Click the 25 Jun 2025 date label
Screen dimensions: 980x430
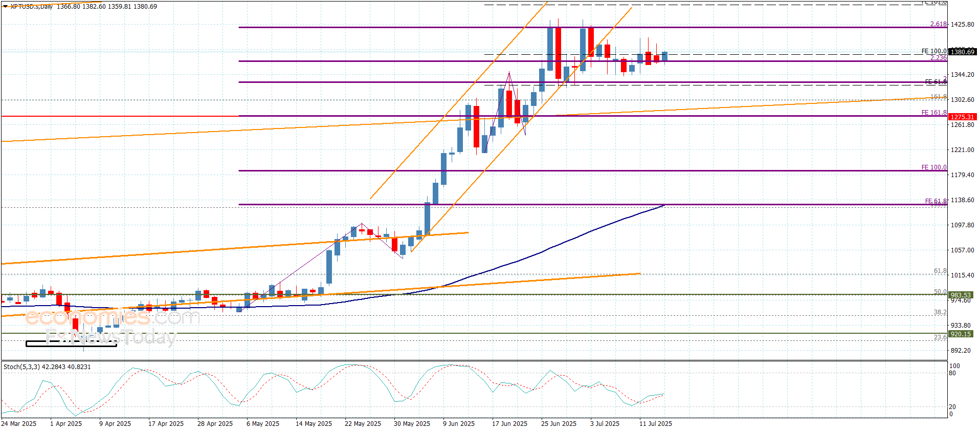[559, 424]
